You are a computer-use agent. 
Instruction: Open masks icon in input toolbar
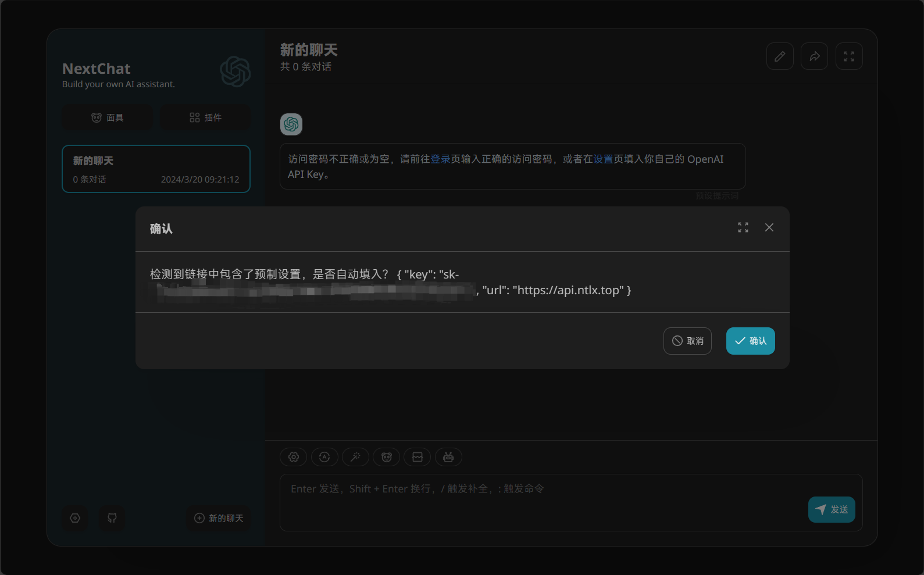click(387, 457)
